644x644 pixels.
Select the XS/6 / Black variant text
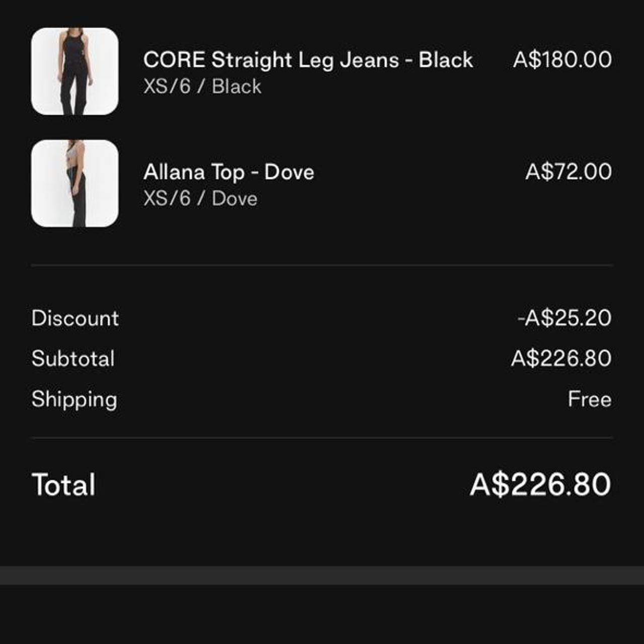point(201,86)
